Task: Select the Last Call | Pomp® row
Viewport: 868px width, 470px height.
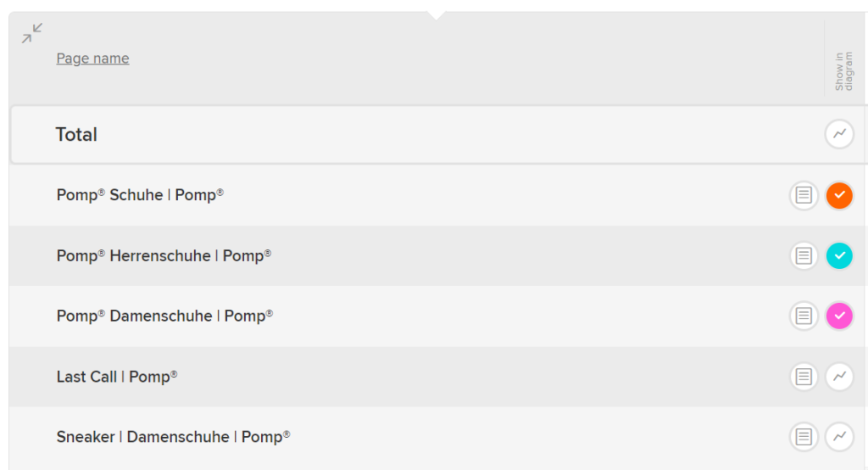Action: 117,377
